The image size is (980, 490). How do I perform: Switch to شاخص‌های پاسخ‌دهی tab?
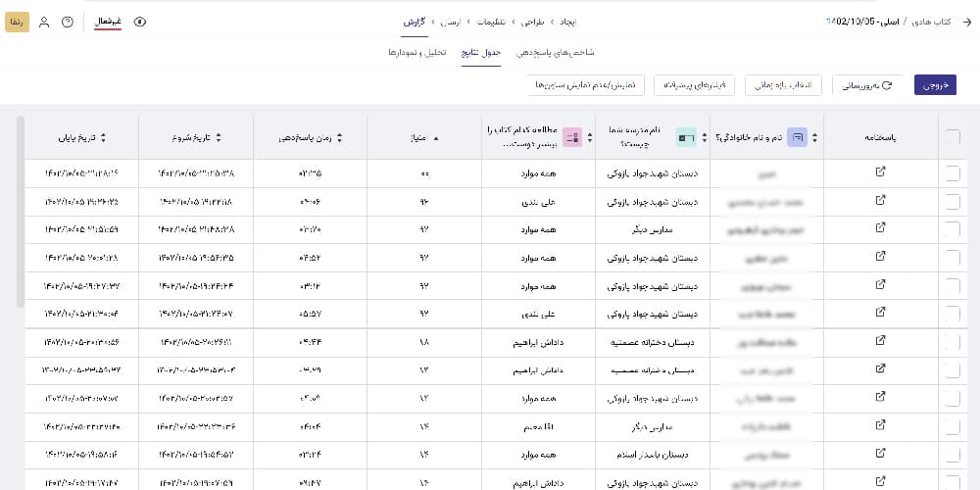point(555,51)
